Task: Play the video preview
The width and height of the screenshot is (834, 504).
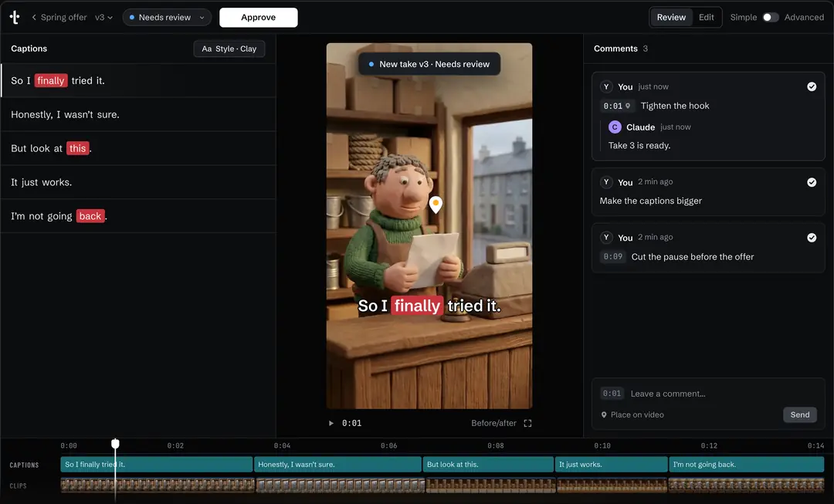Action: pos(331,423)
